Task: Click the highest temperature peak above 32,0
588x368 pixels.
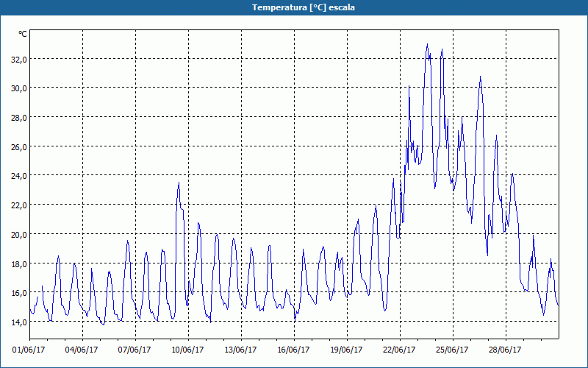Action: pyautogui.click(x=427, y=45)
